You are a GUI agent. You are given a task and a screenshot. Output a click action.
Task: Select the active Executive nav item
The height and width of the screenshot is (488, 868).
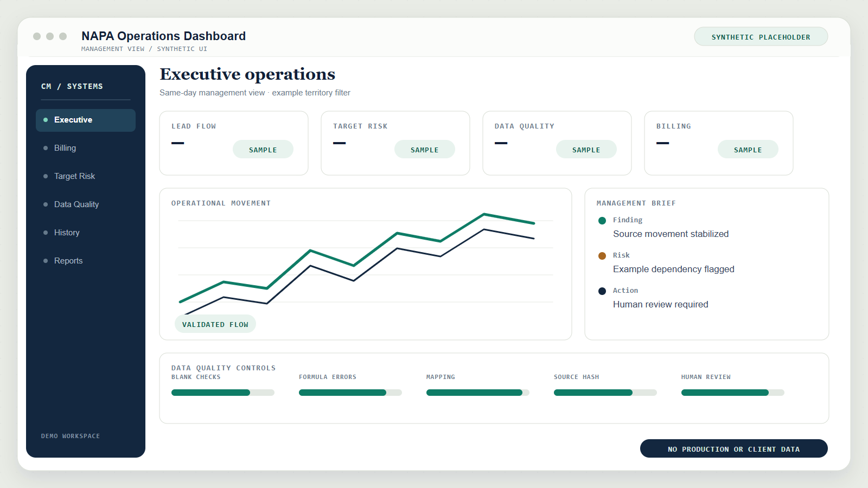click(86, 120)
